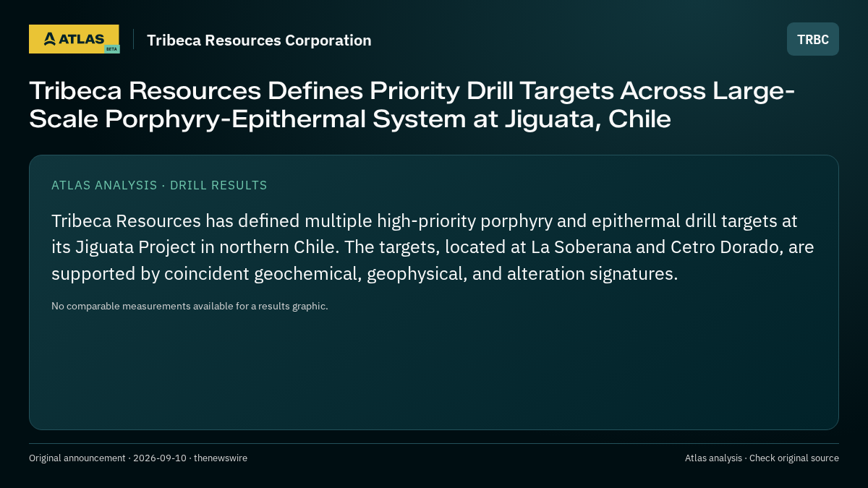Viewport: 868px width, 488px height.
Task: Click the 'Atlas analysis · Check original source' footer
Action: click(762, 458)
